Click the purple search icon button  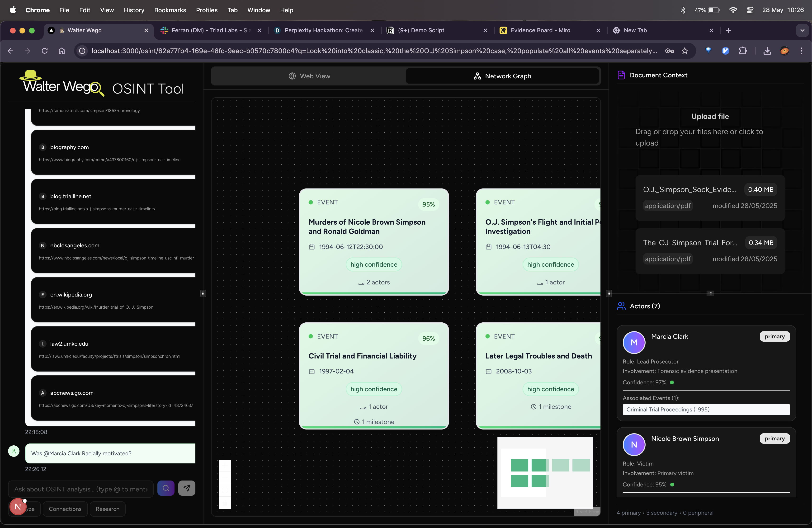[x=166, y=488]
